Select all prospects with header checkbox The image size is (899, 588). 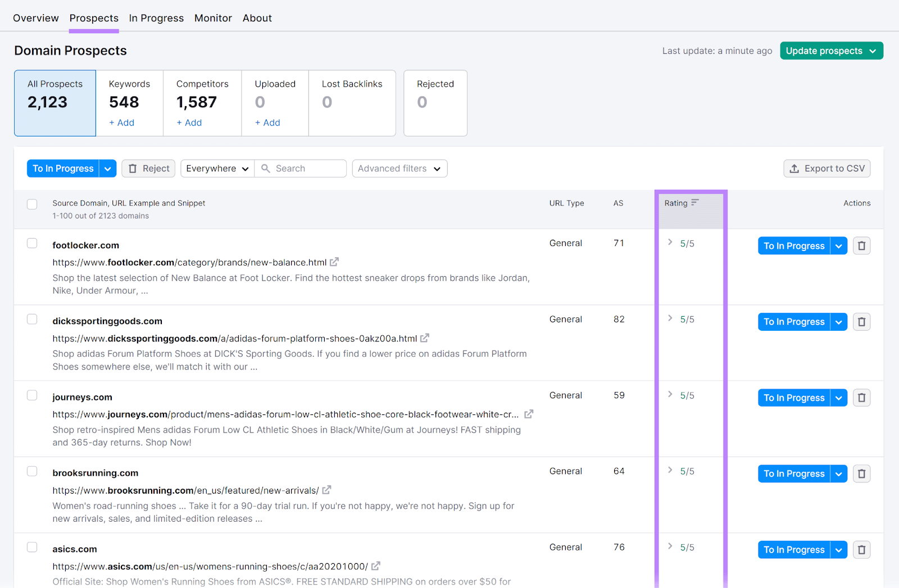[x=32, y=204]
